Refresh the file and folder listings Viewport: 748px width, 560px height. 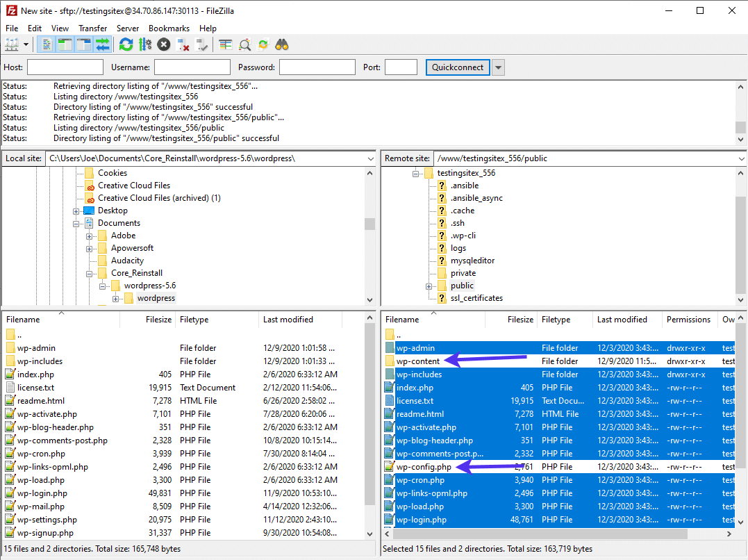coord(126,44)
